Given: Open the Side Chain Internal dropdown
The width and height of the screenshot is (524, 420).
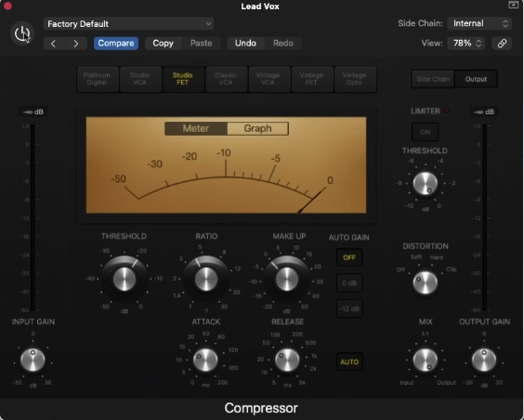Looking at the screenshot, I should (x=479, y=23).
